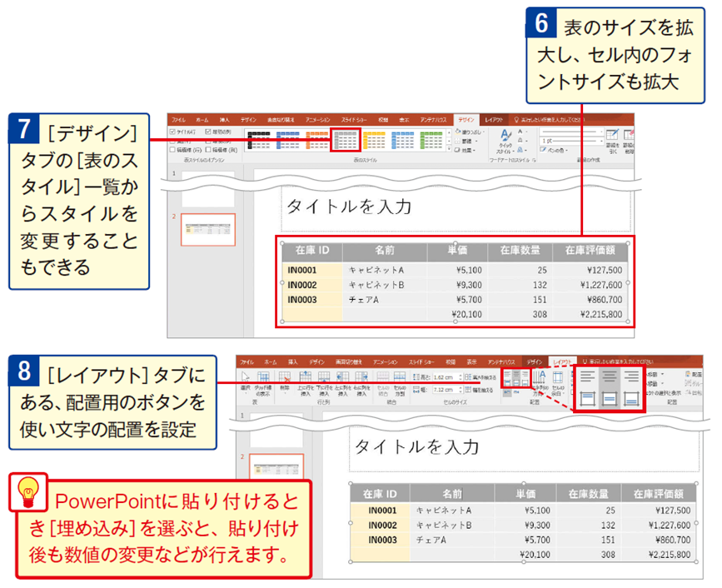722x588 pixels.
Task: Click the 文字列の方向 icon in the 配置 group
Action: [x=540, y=377]
